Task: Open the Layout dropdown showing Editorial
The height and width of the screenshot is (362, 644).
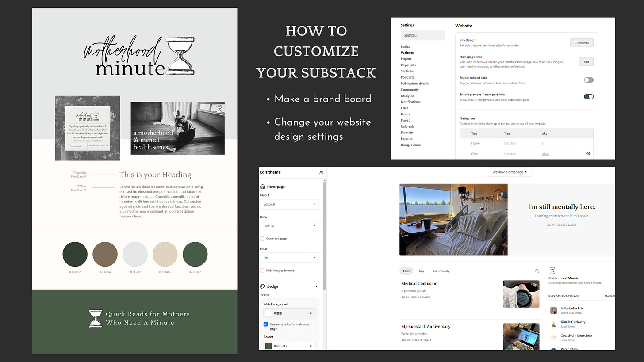Action: (x=289, y=204)
